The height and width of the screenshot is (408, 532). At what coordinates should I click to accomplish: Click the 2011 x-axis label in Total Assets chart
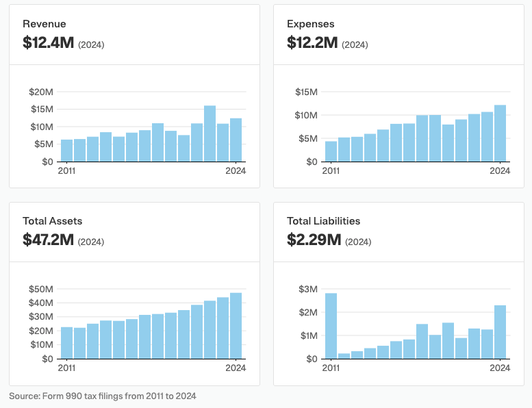66,368
